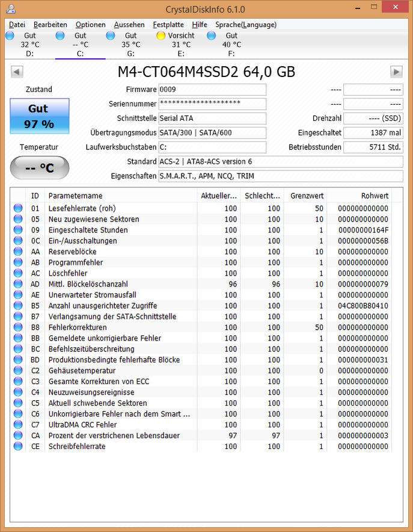The image size is (413, 532).
Task: Click the Standard field ACS-2
Action: pyautogui.click(x=281, y=161)
